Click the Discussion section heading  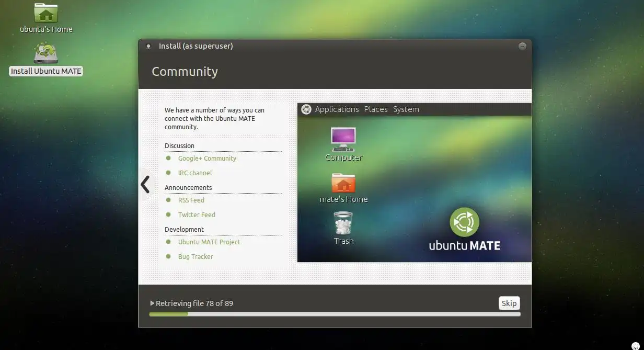(179, 145)
